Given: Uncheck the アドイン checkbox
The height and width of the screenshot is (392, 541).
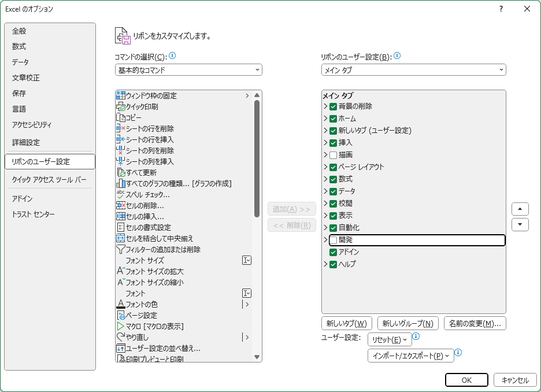Looking at the screenshot, I should click(x=334, y=252).
